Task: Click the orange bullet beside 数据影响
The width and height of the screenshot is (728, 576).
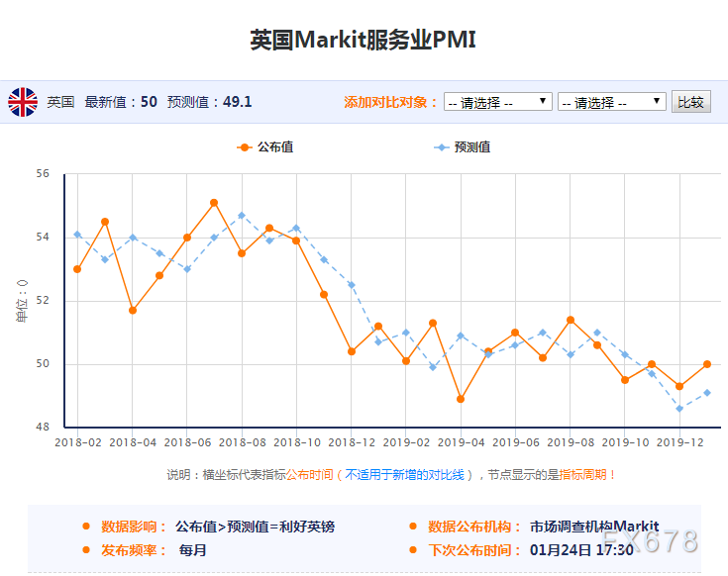Action: coord(86,526)
